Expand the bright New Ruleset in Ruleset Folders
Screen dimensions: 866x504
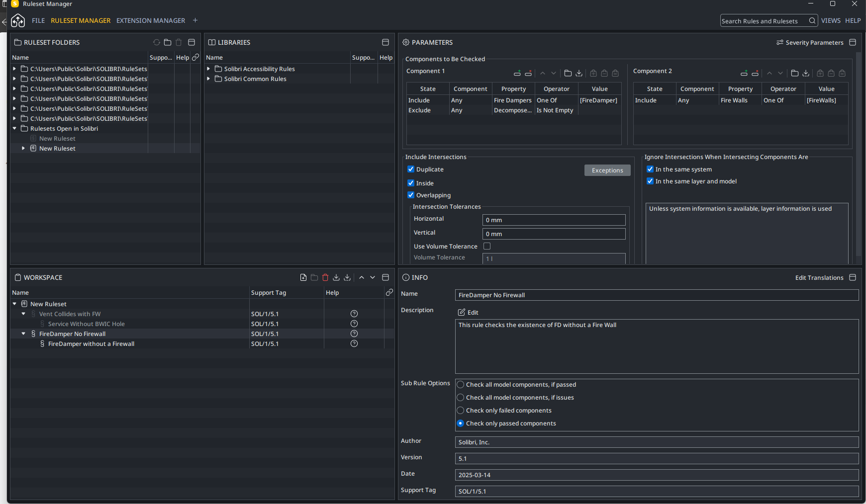point(23,148)
